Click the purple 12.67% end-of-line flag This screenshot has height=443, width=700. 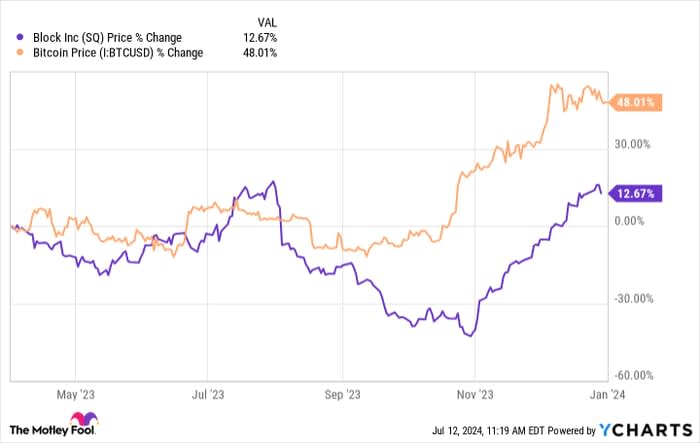635,193
